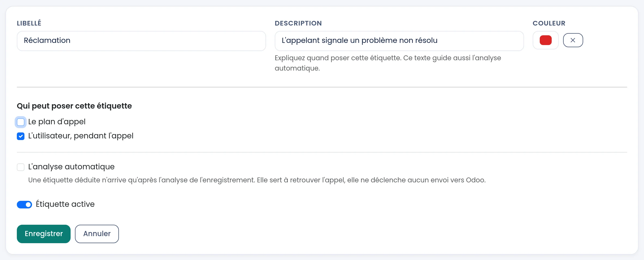Click the "Une étiquette déduite" help text
The width and height of the screenshot is (644, 260).
pos(257,180)
